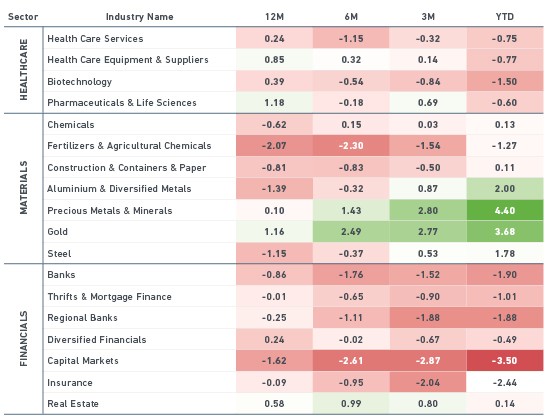This screenshot has height=420, width=554.
Task: Click the HEALTHCARE sector label
Action: point(23,70)
